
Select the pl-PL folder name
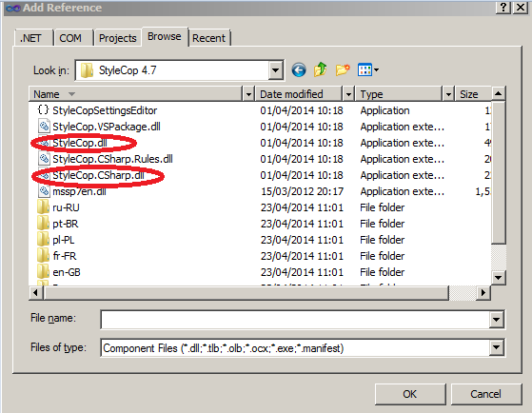pos(64,240)
